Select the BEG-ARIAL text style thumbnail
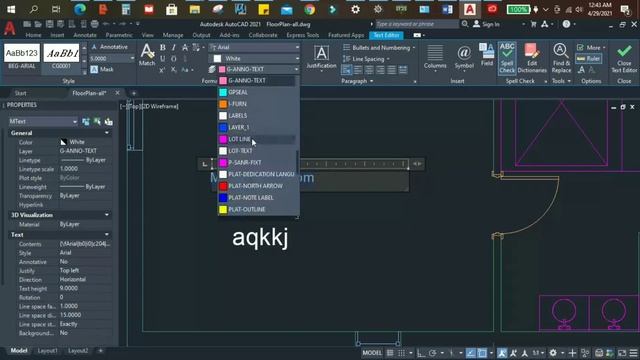This screenshot has height=360, width=640. (x=22, y=56)
